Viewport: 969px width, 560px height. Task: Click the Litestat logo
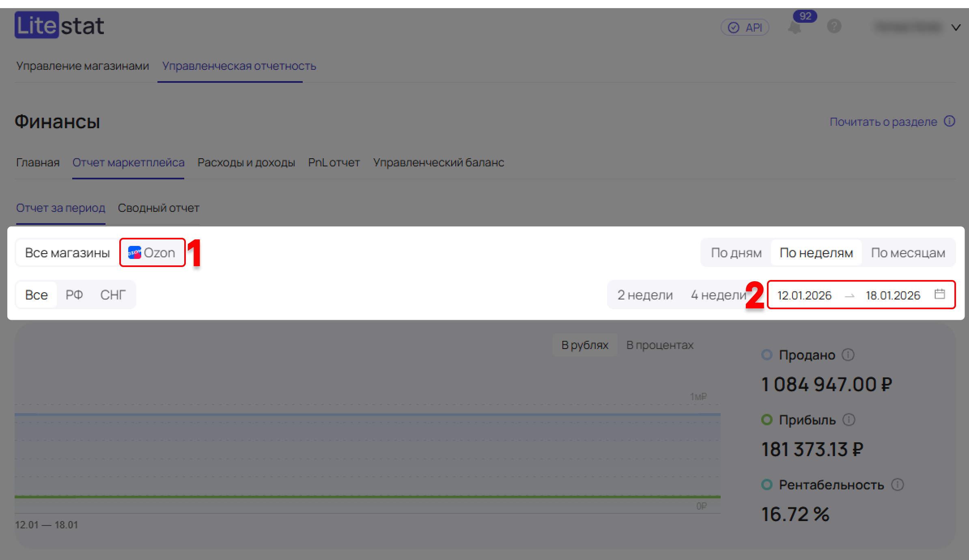coord(59,25)
